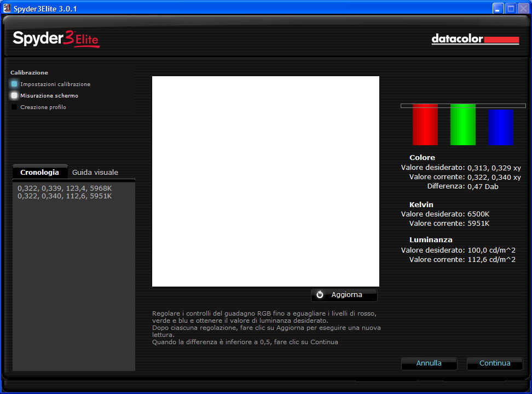Click the desired Kelvin value 6500K
532x394 pixels.
click(x=478, y=214)
